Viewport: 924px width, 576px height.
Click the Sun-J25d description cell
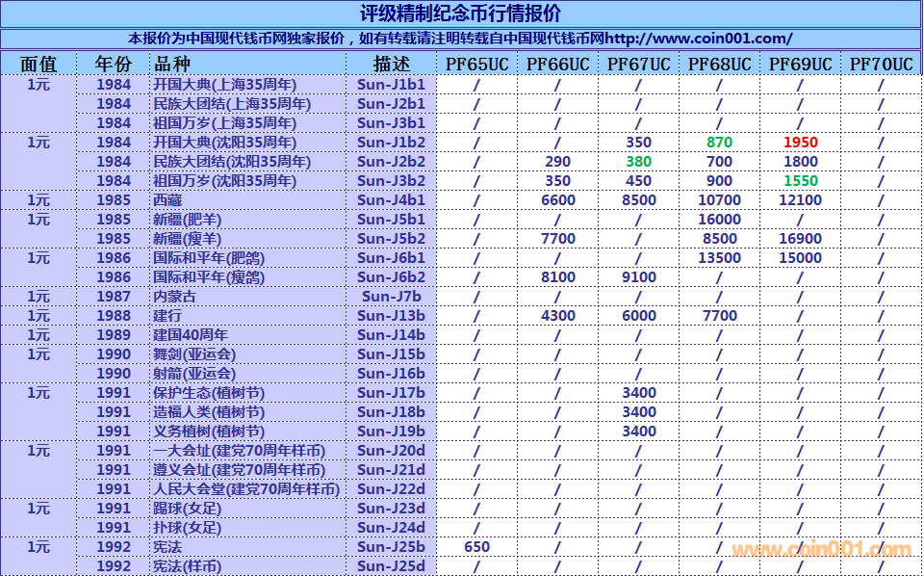pos(391,566)
